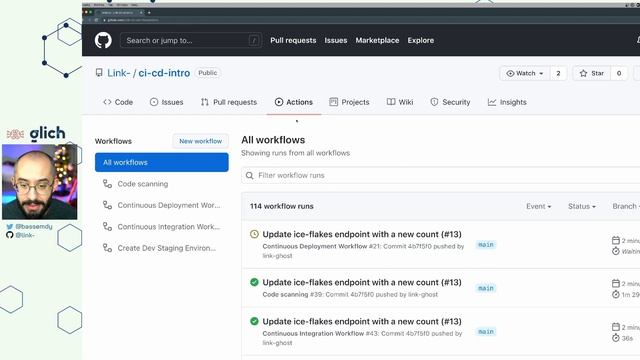Click the pending status icon on run #21
The width and height of the screenshot is (640, 360).
point(254,234)
